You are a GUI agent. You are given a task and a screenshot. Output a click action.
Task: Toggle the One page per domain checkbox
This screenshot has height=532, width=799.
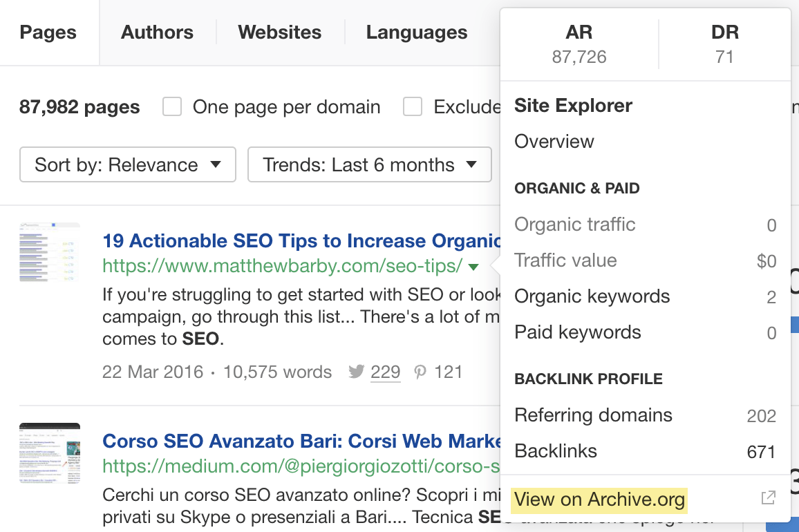[172, 107]
